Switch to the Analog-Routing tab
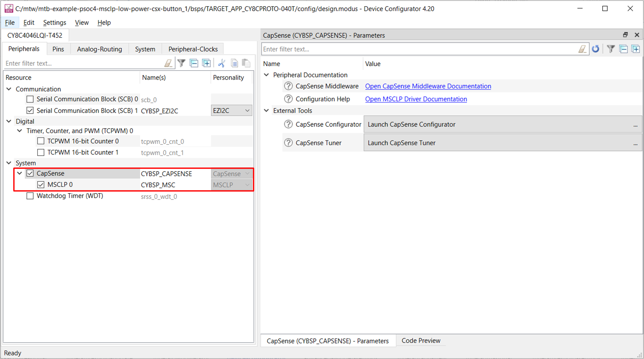Screen dimensions: 644x359 coord(100,49)
